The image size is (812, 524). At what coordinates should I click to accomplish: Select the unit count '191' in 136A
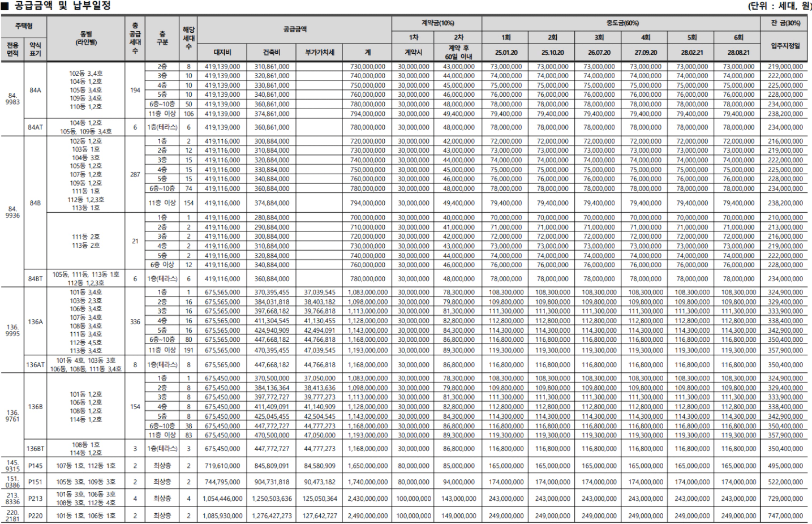click(189, 350)
